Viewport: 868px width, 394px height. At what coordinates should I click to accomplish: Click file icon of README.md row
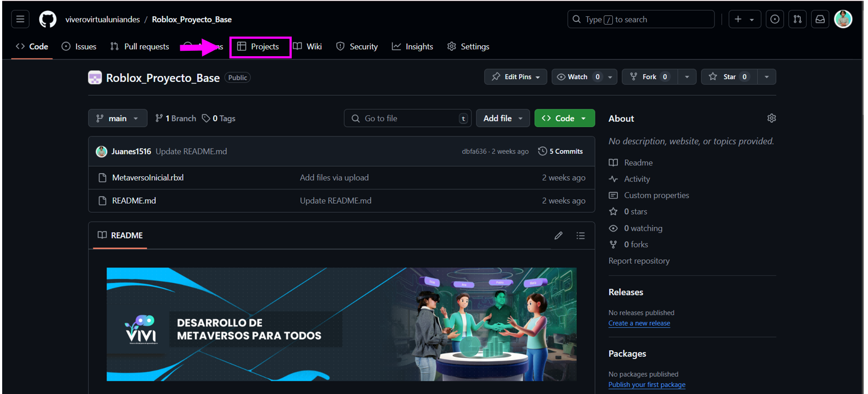click(102, 201)
